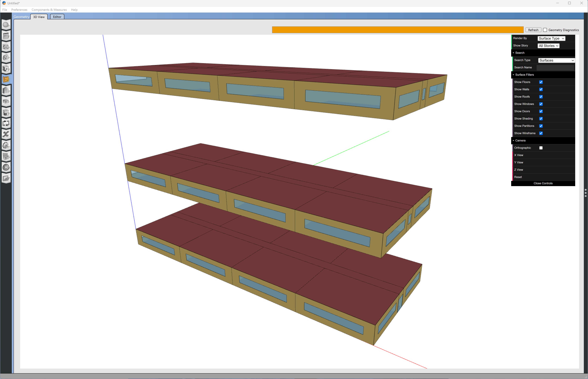The image size is (588, 379).
Task: Open the Run Simulation play icon
Action: (6, 167)
